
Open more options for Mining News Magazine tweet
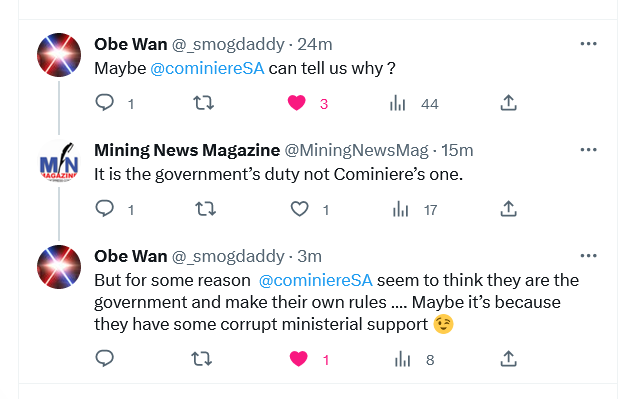point(588,150)
